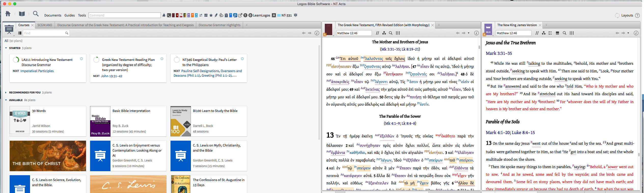Screen dimensions: 644x193
Task: Open parallel resources in Greek New Testament panel
Action: coord(377,33)
